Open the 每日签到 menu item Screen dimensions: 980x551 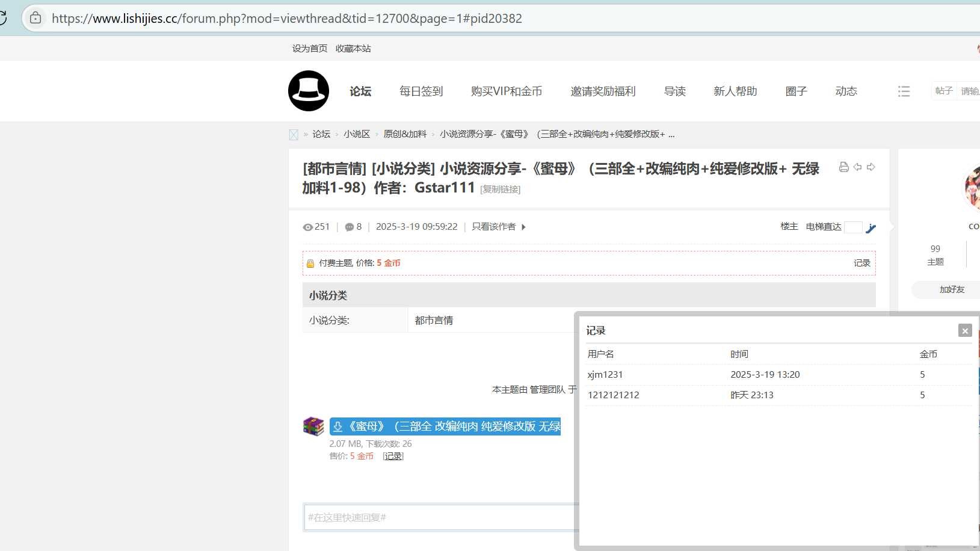pyautogui.click(x=421, y=91)
